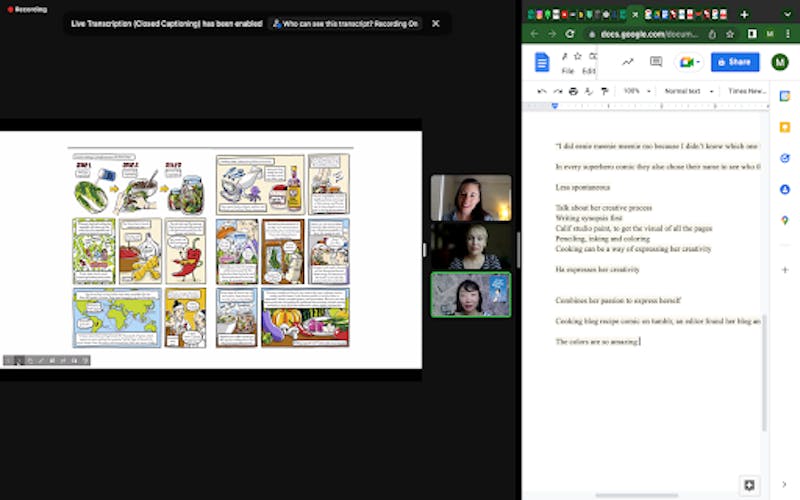This screenshot has width=800, height=500.
Task: Click 'In every superhero comic' line
Action: pos(658,167)
